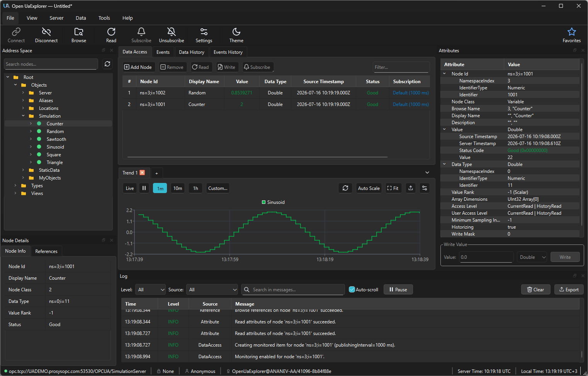Select the 10m time range
The width and height of the screenshot is (588, 376).
click(178, 188)
